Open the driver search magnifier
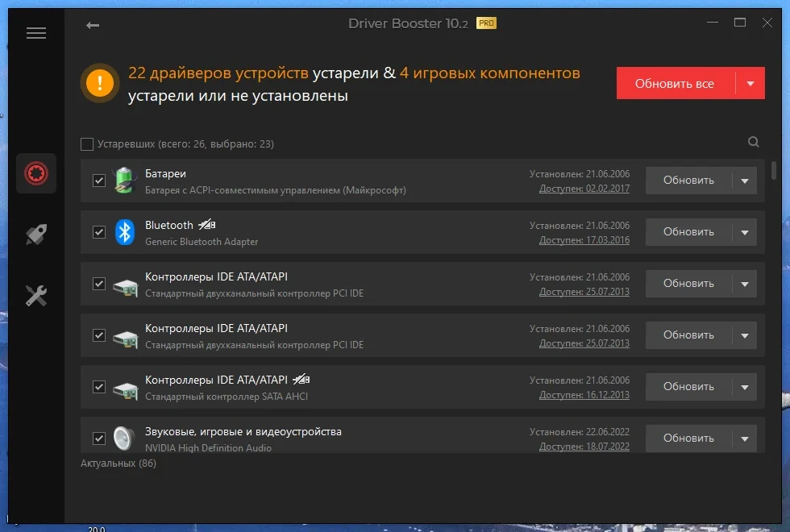Viewport: 790px width, 532px height. point(753,142)
